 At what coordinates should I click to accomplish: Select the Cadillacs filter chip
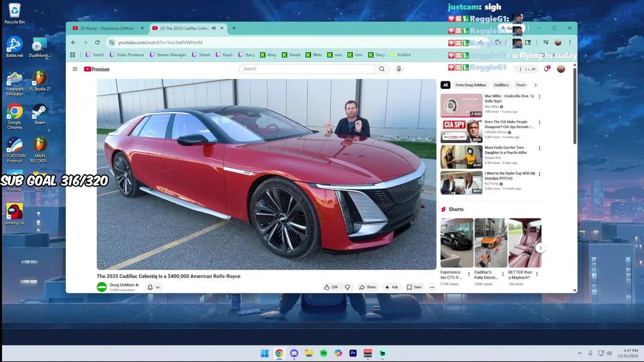[501, 85]
